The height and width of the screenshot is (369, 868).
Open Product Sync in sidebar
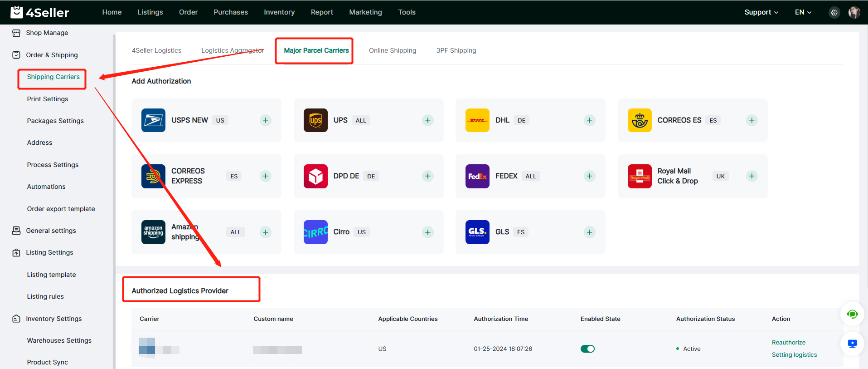47,362
